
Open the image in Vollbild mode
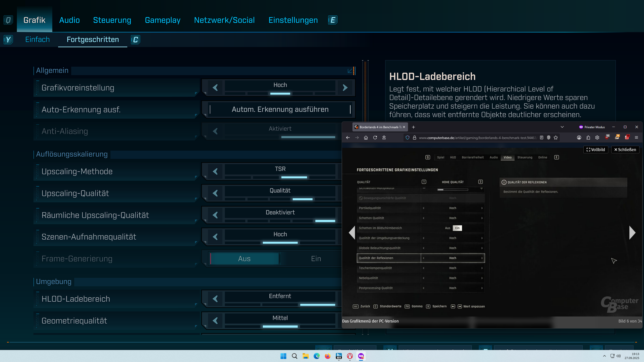coord(595,149)
